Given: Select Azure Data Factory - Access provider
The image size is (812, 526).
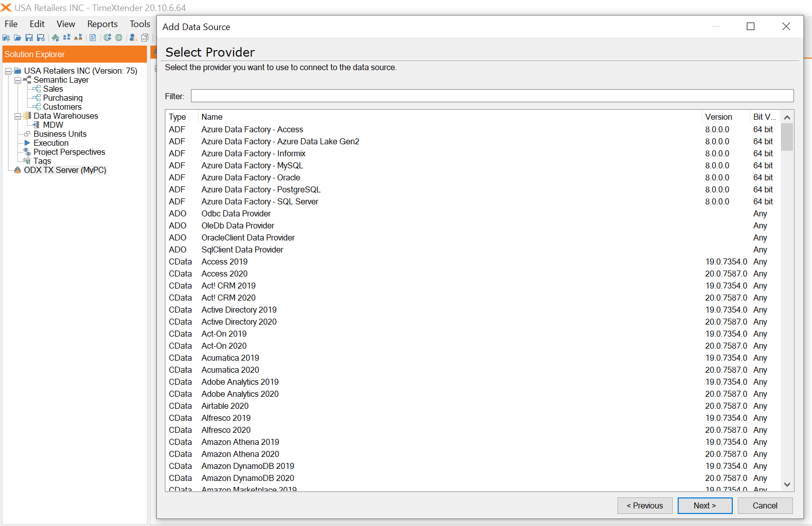Looking at the screenshot, I should (x=473, y=129).
